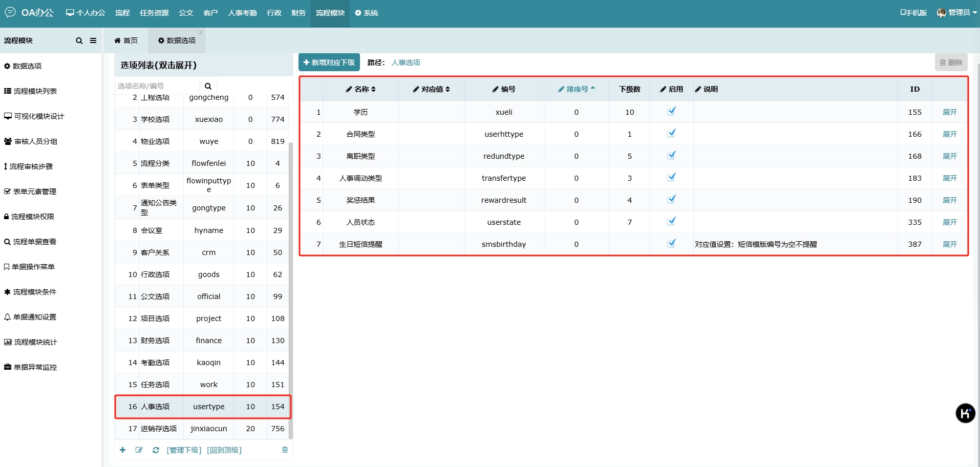Click the 选项名称/编号 search field
This screenshot has width=980, height=467.
157,86
